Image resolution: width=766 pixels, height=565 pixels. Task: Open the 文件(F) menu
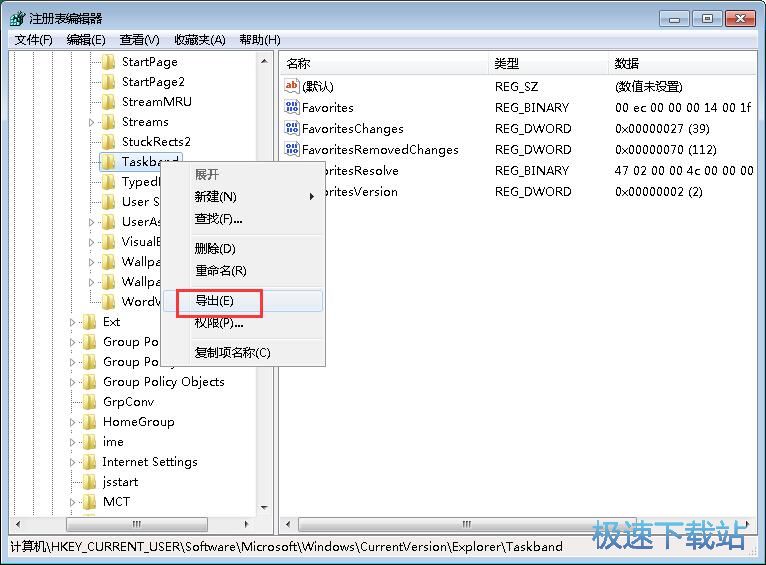click(33, 40)
